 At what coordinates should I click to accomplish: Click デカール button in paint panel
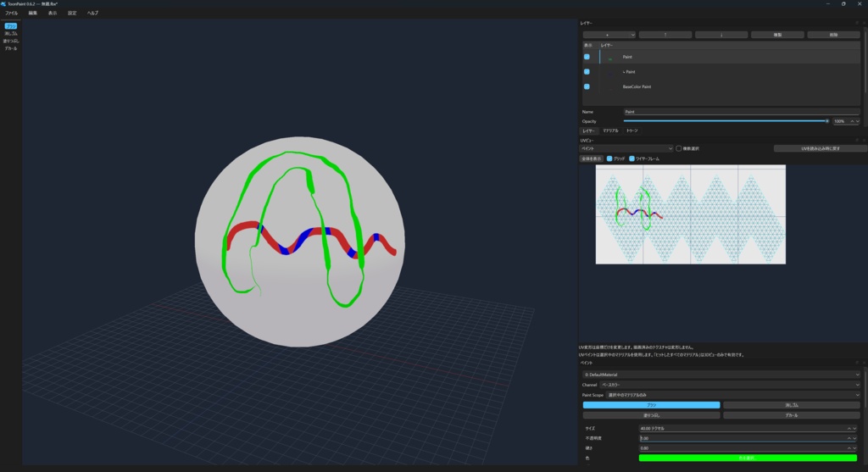(x=792, y=415)
